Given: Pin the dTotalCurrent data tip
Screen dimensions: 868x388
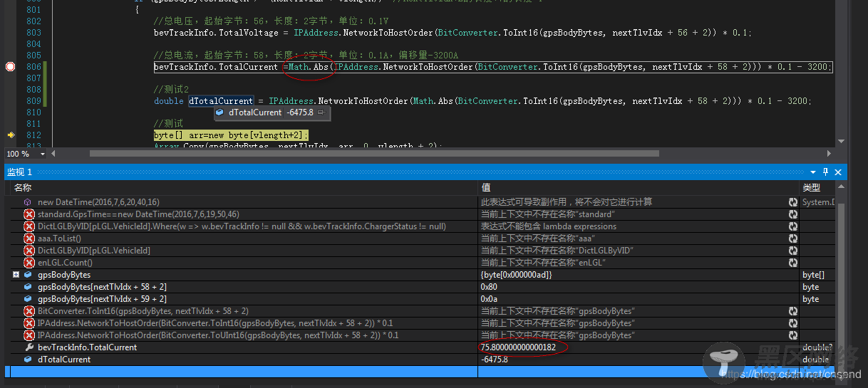Looking at the screenshot, I should point(321,112).
